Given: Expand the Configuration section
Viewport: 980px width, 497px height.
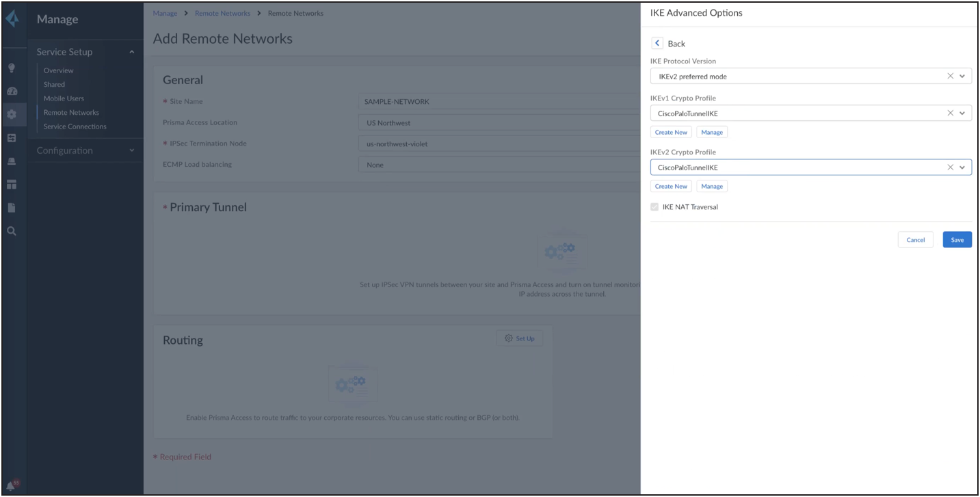Looking at the screenshot, I should coord(132,150).
